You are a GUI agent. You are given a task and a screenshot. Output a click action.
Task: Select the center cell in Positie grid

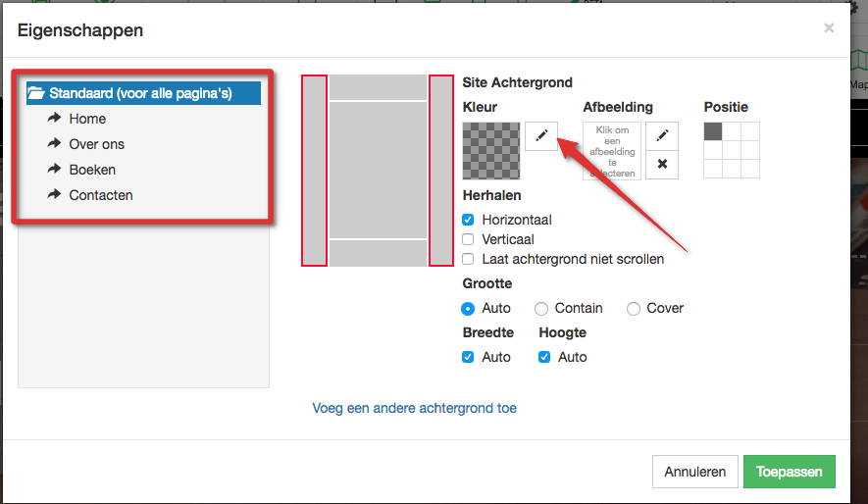tap(731, 150)
